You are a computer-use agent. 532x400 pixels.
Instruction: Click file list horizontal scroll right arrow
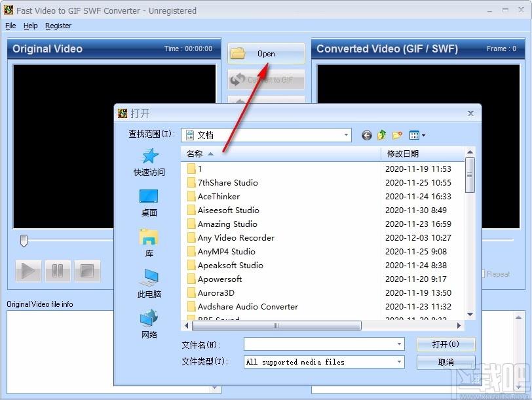point(459,326)
